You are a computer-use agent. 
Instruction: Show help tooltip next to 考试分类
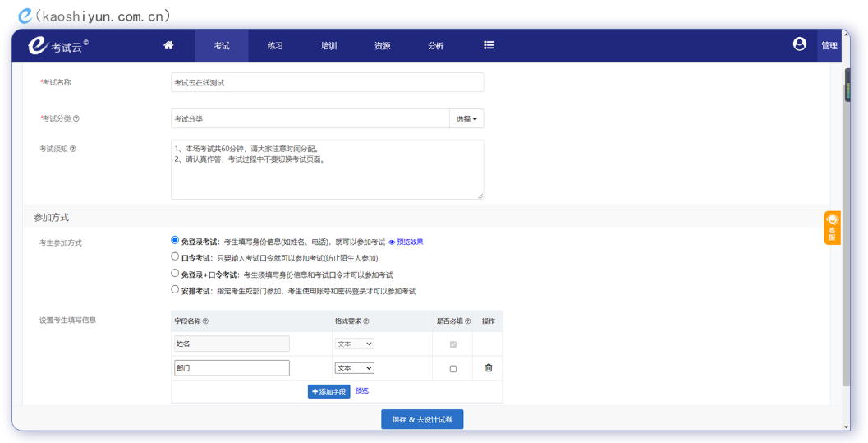[76, 119]
